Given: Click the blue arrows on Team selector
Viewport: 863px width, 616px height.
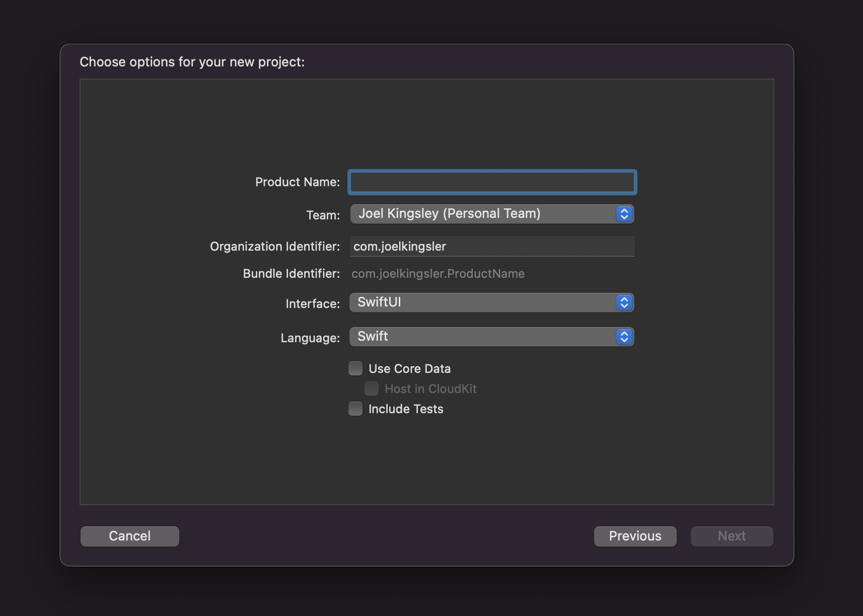Looking at the screenshot, I should pyautogui.click(x=624, y=214).
